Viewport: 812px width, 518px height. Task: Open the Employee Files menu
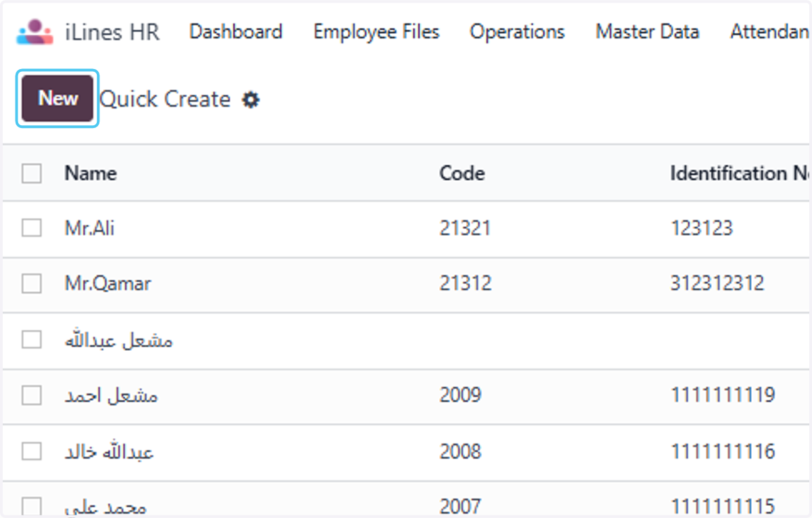point(376,32)
